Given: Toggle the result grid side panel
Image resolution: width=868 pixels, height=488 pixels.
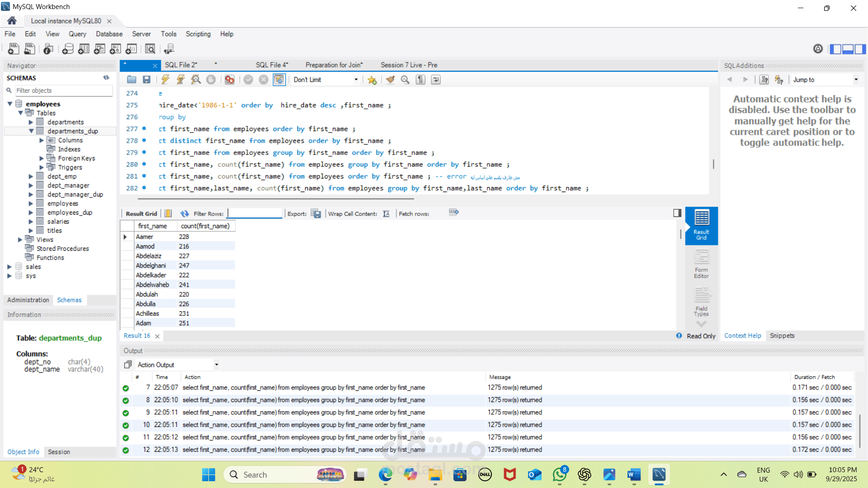Looking at the screenshot, I should pos(677,213).
